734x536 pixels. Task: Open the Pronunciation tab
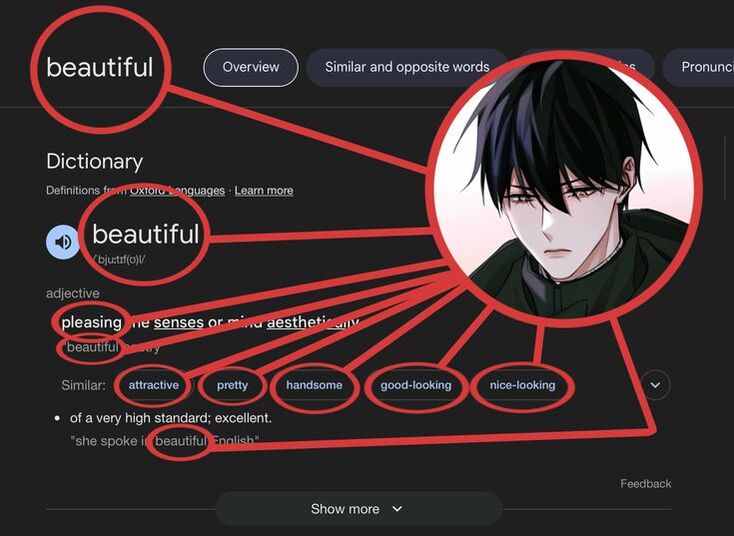tap(700, 67)
